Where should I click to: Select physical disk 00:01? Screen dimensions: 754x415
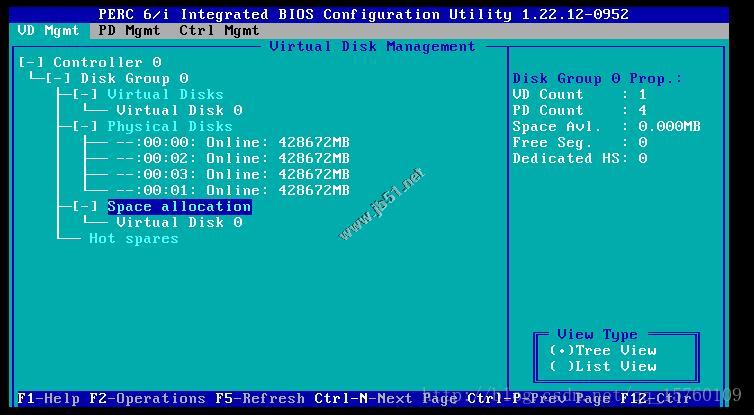pos(232,190)
